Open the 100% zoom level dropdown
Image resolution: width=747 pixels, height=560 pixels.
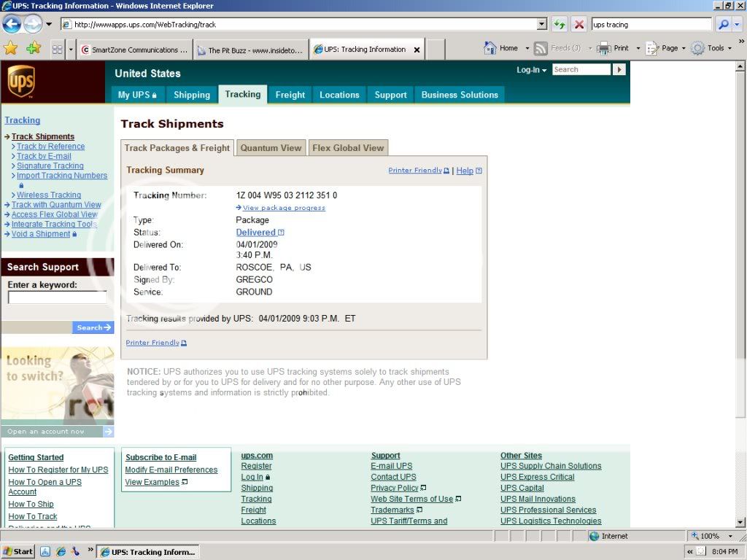point(730,536)
